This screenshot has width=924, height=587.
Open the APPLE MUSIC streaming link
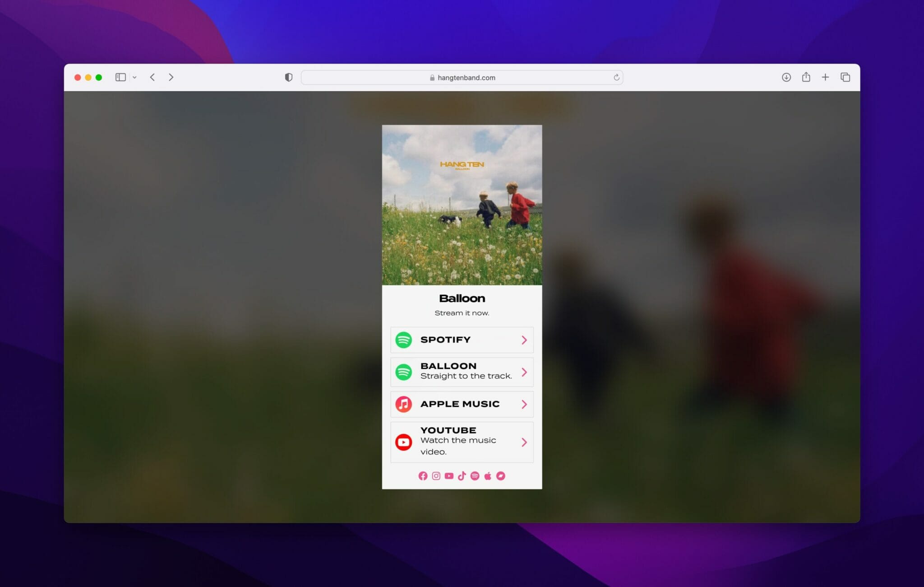462,404
